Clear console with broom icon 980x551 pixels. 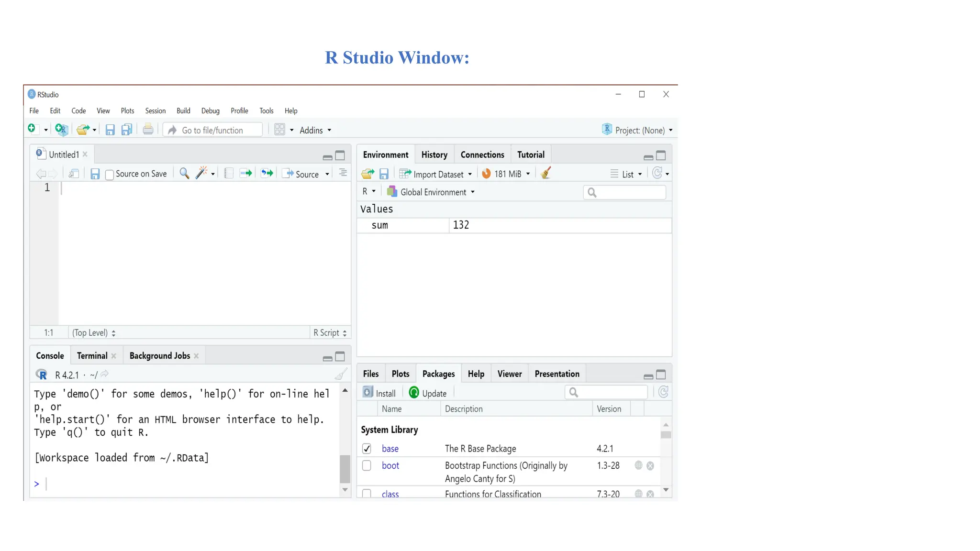tap(341, 374)
